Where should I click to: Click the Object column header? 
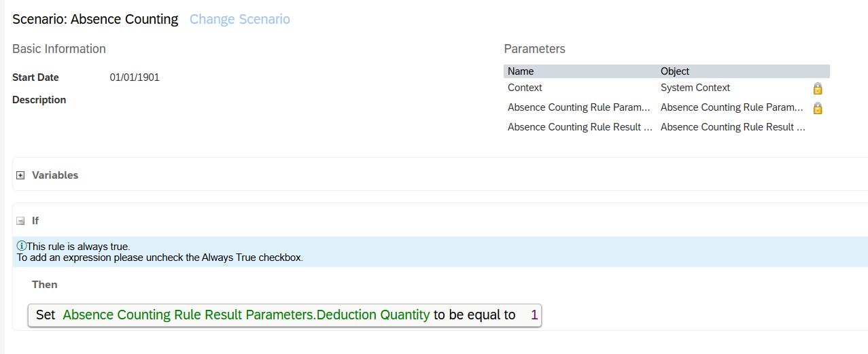[x=675, y=71]
